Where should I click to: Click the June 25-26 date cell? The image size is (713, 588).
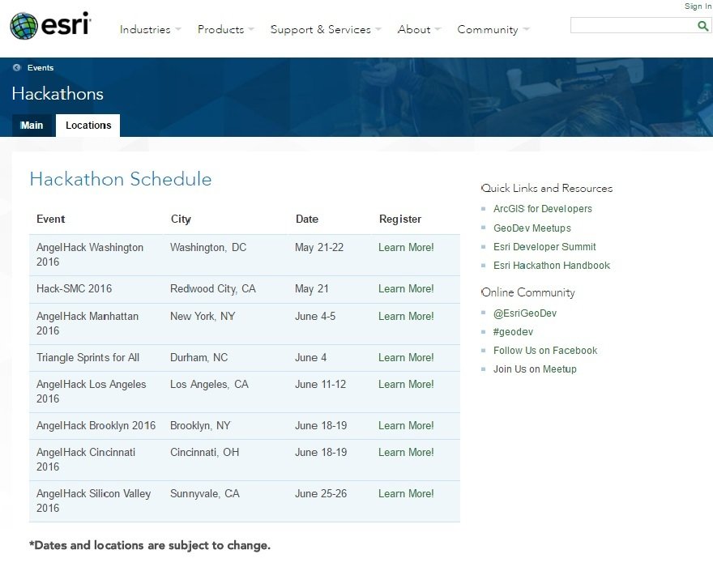pos(321,494)
